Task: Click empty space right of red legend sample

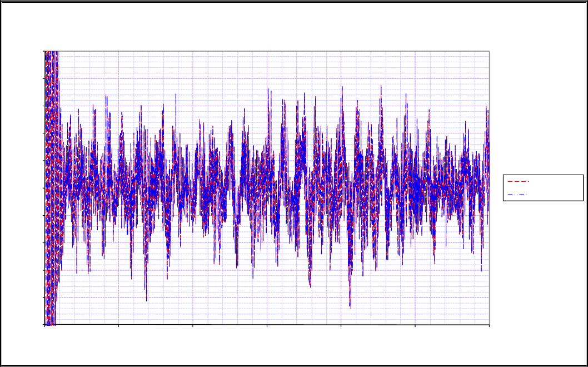Action: [556, 181]
